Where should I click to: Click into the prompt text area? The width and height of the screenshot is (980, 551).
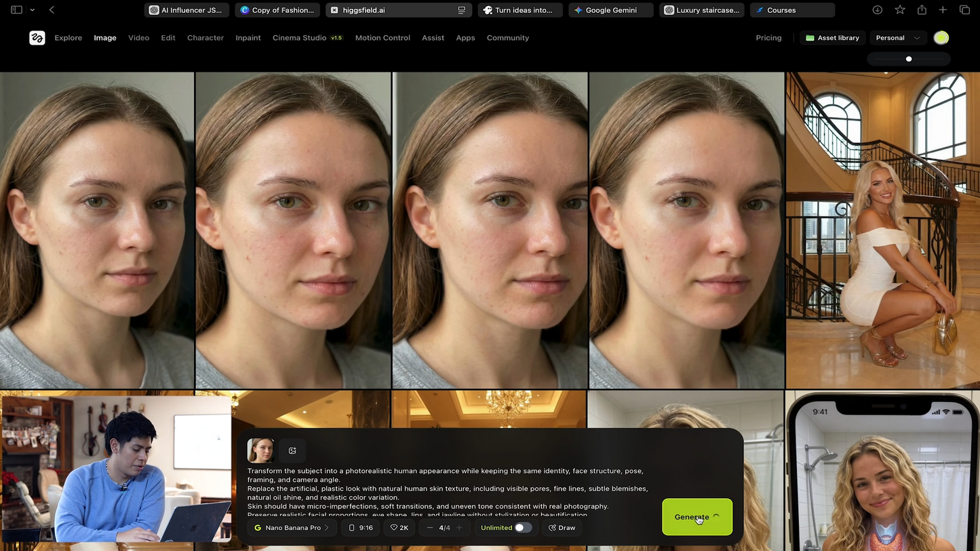(448, 493)
